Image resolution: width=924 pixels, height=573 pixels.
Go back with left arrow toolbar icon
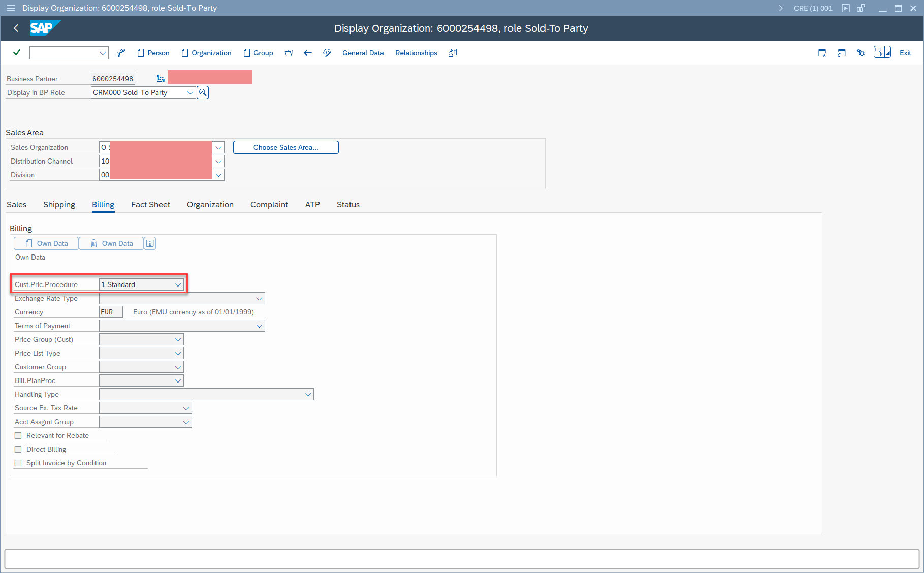pos(308,53)
